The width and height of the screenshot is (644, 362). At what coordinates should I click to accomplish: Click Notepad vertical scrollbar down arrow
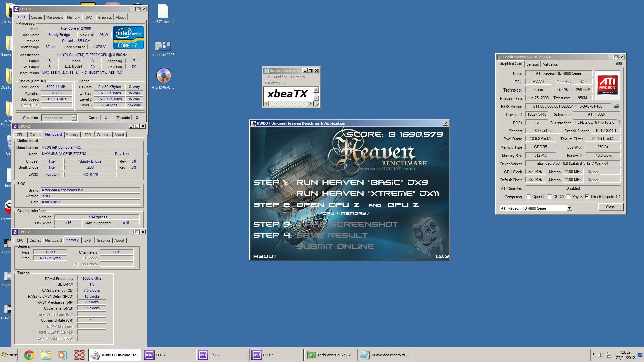pos(316,98)
